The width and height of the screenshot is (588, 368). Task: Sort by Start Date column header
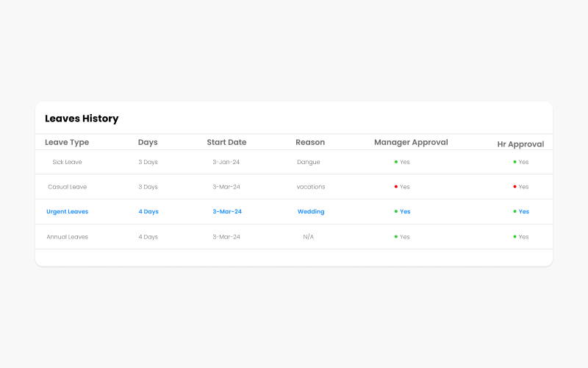coord(226,142)
